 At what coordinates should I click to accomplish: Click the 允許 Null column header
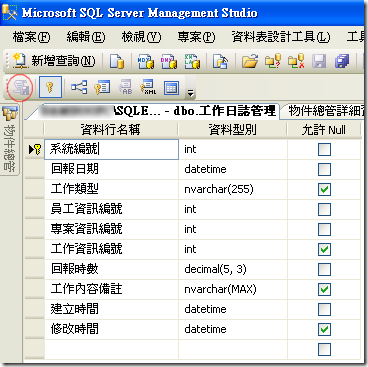tap(324, 130)
